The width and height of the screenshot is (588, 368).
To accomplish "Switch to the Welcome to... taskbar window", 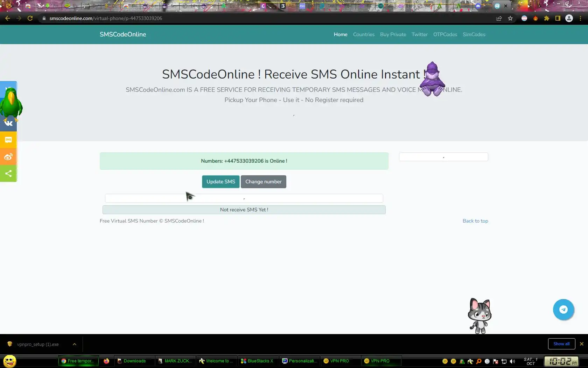I will coord(217,361).
